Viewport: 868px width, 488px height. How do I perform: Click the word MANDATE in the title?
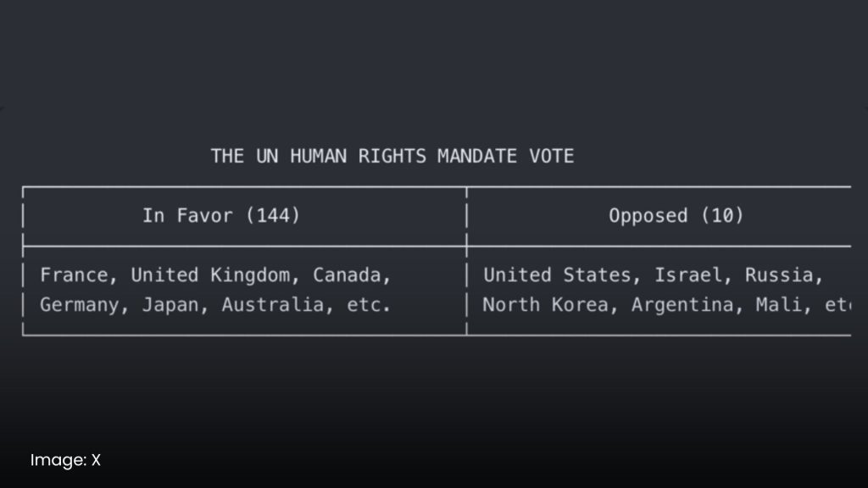tap(477, 156)
